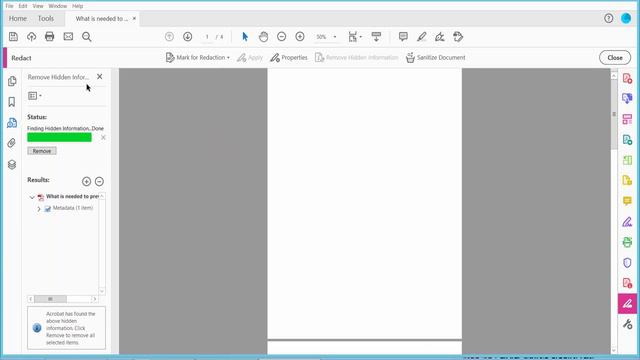Screen dimensions: 640x360
Task: Open Create PDF tool in right pane
Action: 627,78
